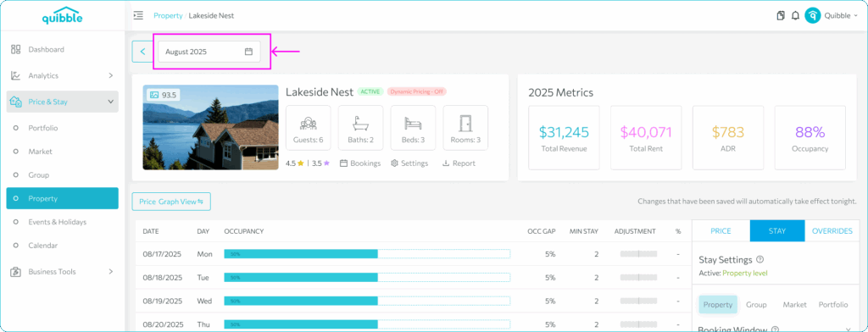Click the Quibble profile avatar
Screen dimensions: 868x332
click(x=812, y=15)
